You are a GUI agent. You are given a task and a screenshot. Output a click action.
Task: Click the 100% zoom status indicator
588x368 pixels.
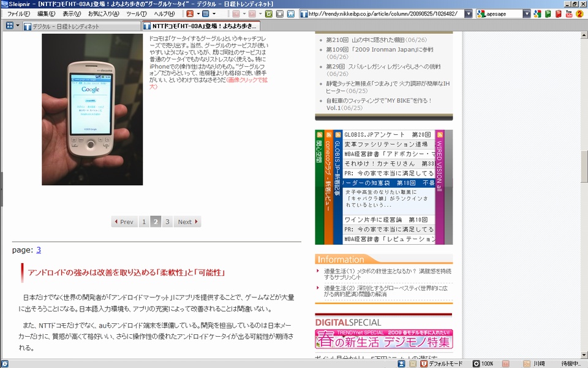click(483, 364)
